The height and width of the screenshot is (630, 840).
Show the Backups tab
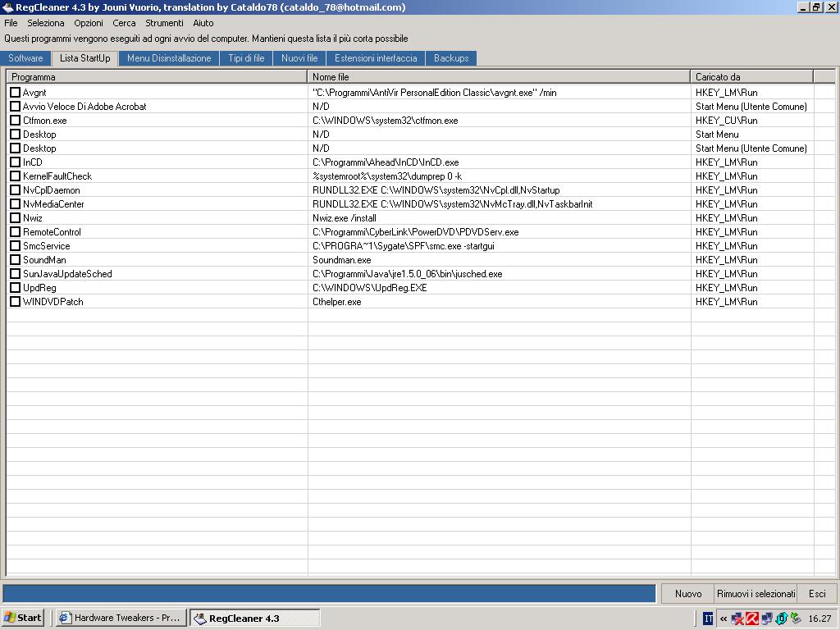451,58
